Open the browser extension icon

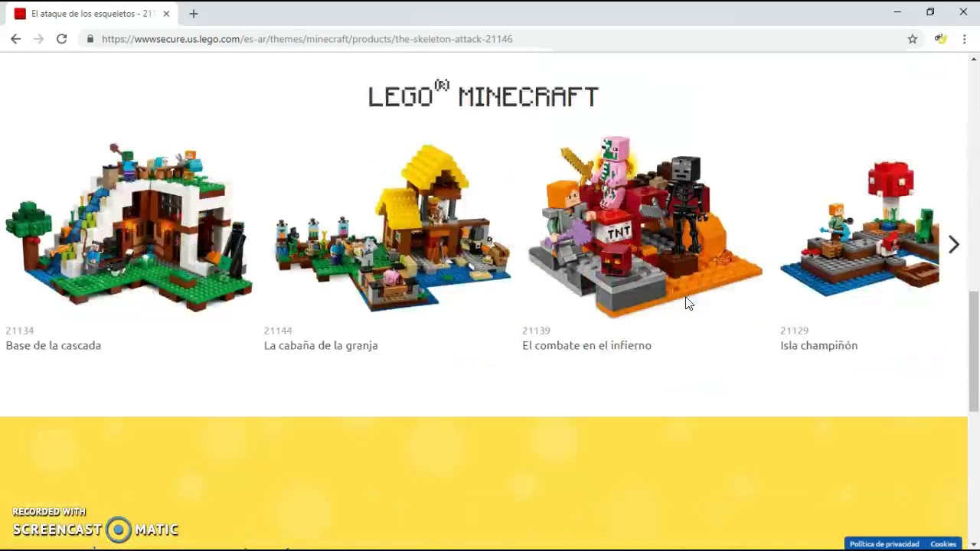[x=941, y=39]
